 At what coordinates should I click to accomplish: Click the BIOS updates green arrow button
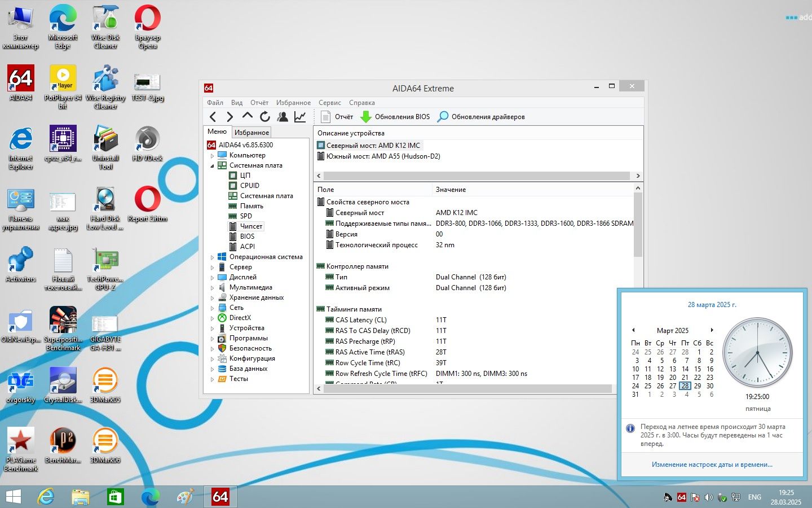coord(395,117)
